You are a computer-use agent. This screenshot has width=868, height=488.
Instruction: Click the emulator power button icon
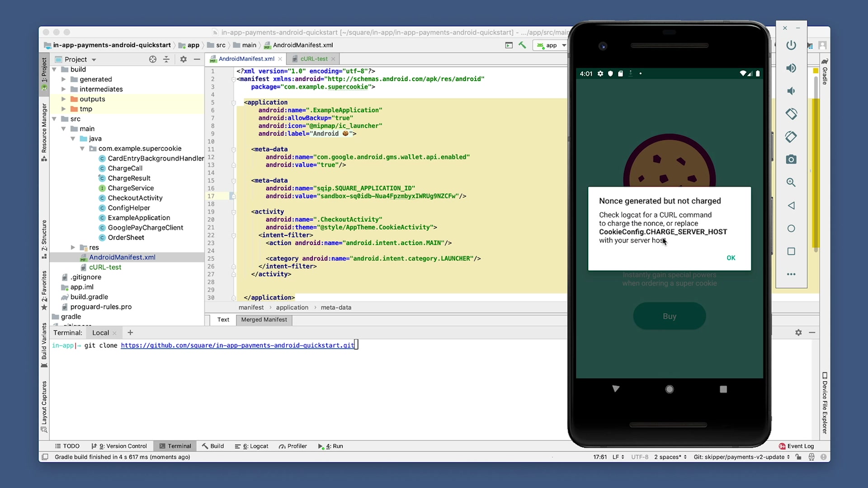[x=791, y=45]
